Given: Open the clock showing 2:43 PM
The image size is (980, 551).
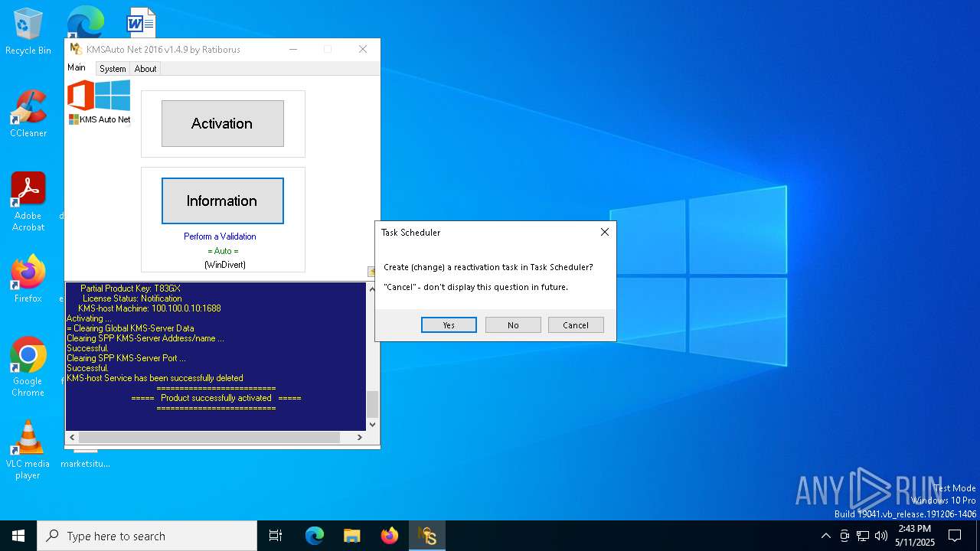Looking at the screenshot, I should pos(915,536).
